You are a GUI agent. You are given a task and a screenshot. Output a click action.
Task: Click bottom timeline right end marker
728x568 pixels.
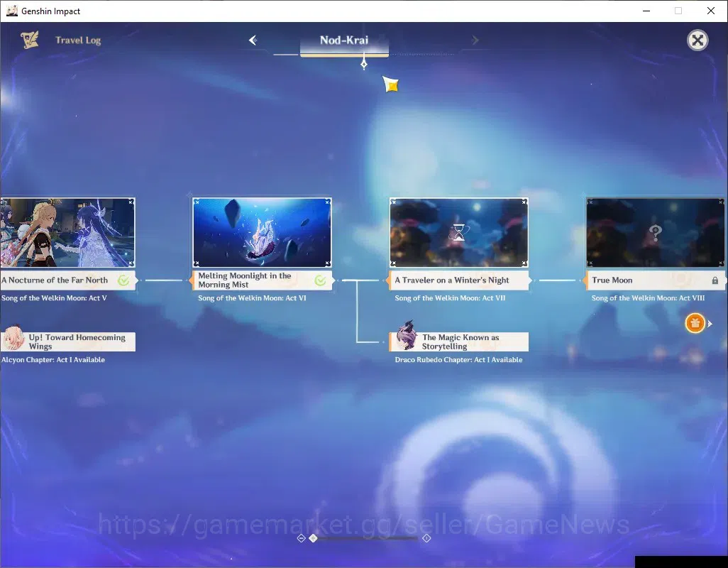[426, 538]
